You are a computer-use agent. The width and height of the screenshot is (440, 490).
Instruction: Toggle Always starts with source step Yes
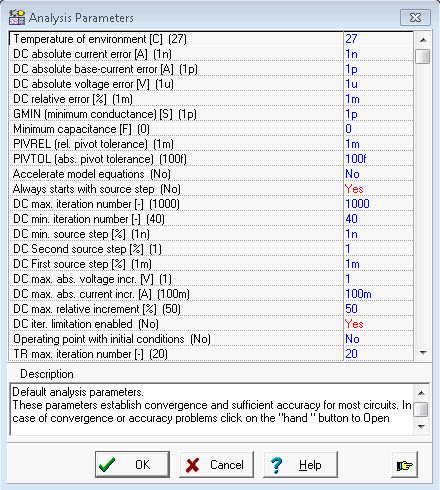click(x=378, y=189)
